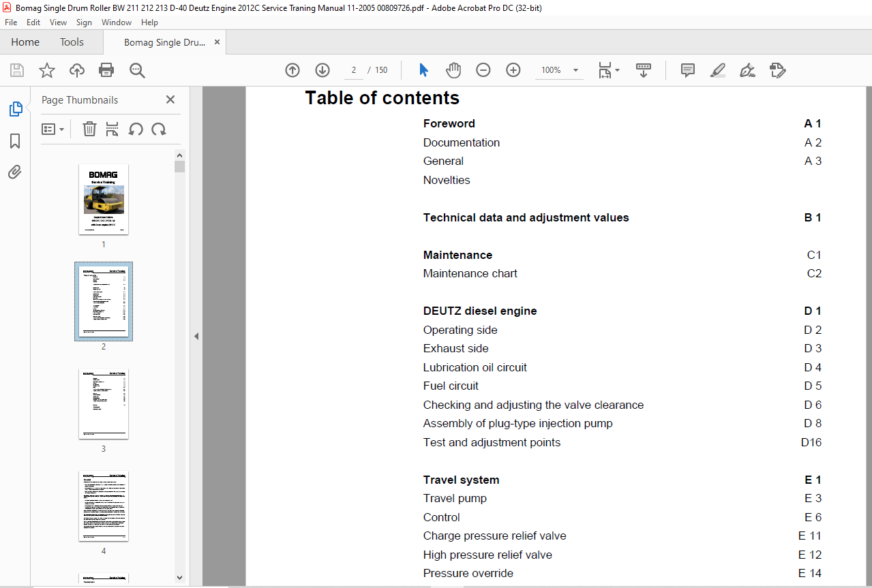Open the Attachments paperclip panel

point(15,172)
